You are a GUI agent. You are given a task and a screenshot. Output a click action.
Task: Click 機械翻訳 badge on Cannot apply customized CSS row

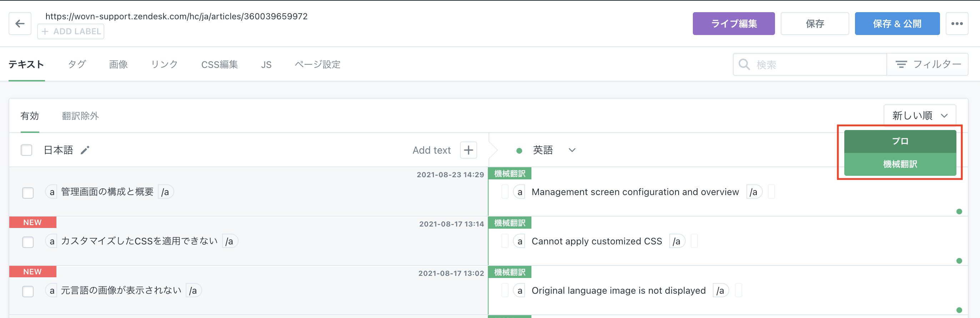tap(510, 223)
